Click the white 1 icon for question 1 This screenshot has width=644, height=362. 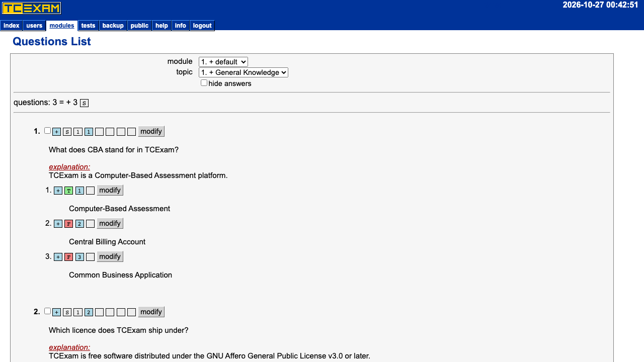coord(77,132)
